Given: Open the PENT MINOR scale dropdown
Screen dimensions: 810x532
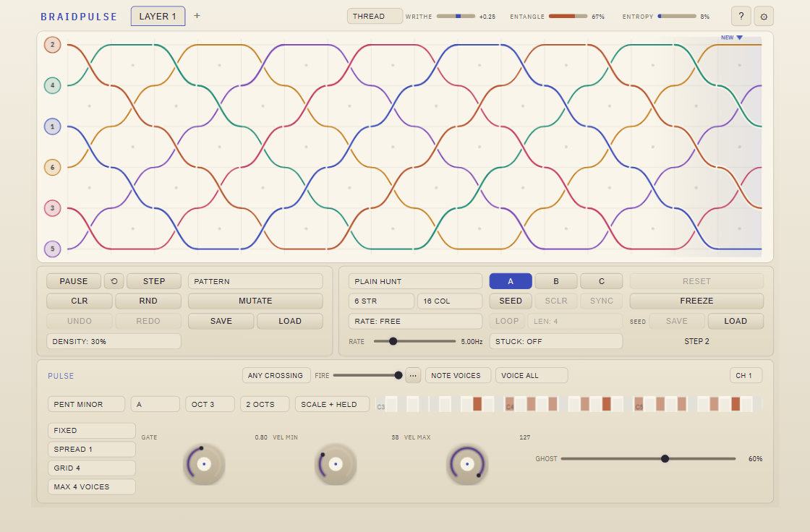Looking at the screenshot, I should pyautogui.click(x=86, y=404).
